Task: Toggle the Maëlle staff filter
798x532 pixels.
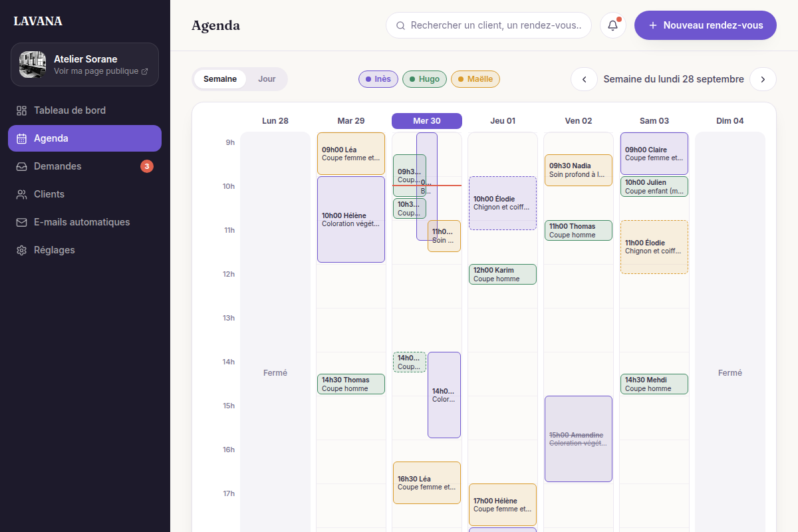Action: pyautogui.click(x=475, y=79)
